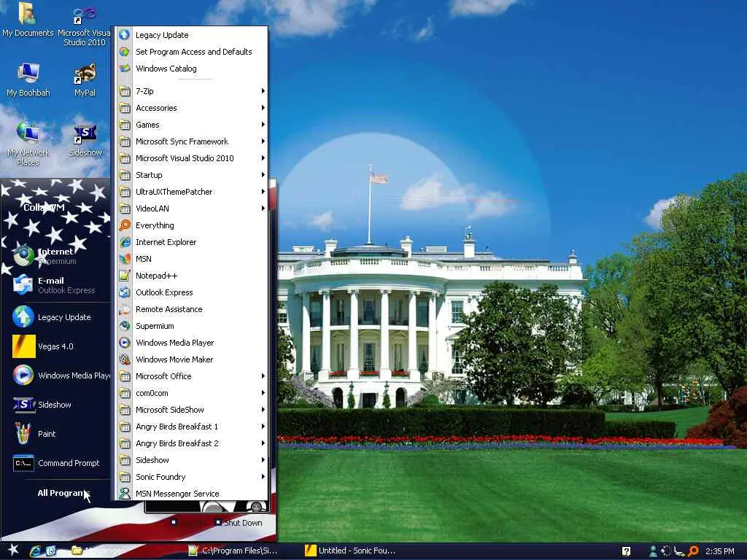Screen dimensions: 747x560
Task: Launch Vegas 4.0 from Start menu
Action: (x=55, y=346)
